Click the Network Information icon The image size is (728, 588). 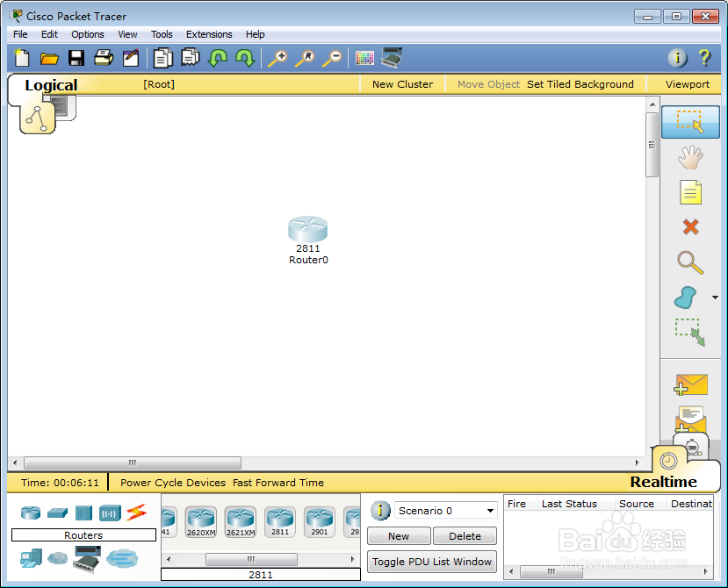click(677, 58)
